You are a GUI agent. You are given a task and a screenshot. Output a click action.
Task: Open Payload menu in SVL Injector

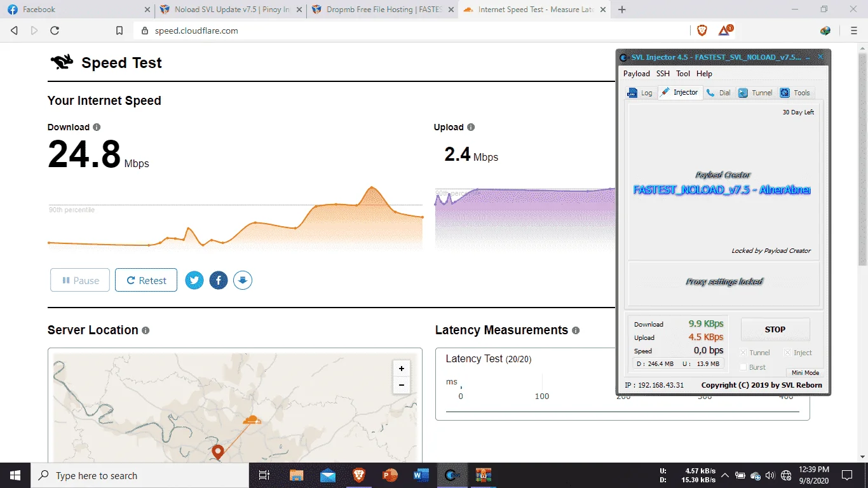tap(637, 74)
